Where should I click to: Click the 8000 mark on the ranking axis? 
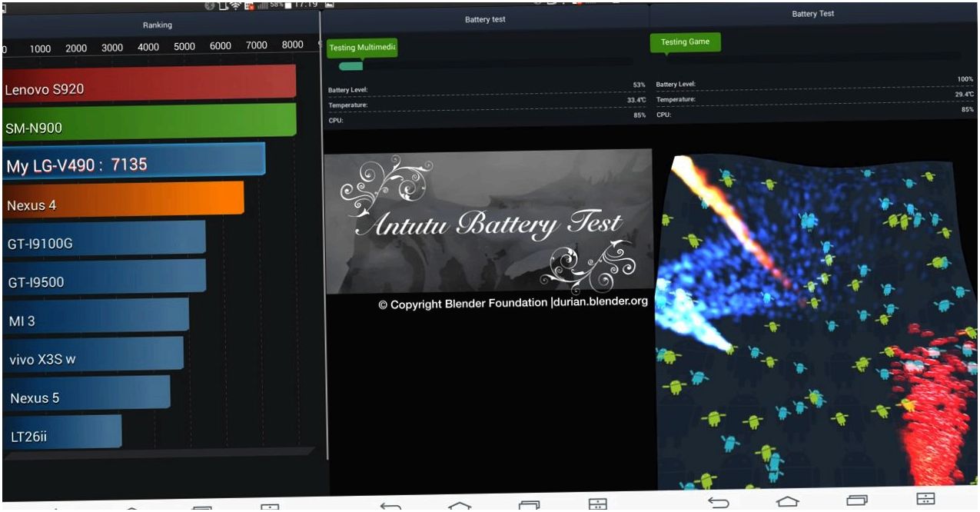coord(293,45)
